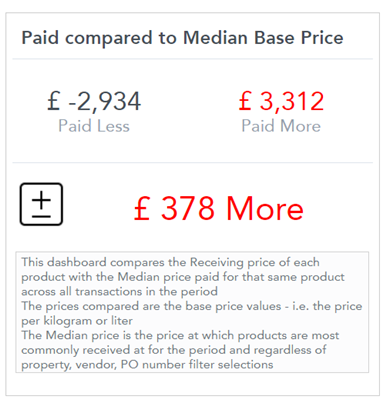Click the £ -2,934 paid less value
Image resolution: width=389 pixels, height=399 pixels.
click(94, 101)
